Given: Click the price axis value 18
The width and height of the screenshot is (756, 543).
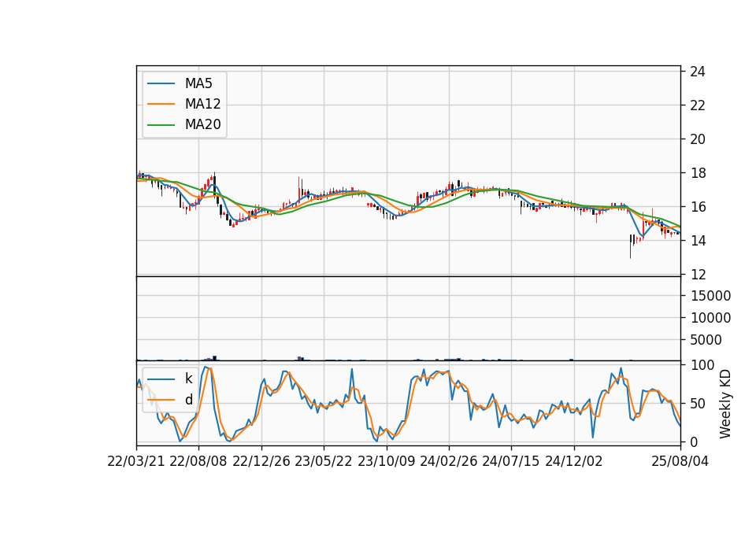Looking at the screenshot, I should pos(698,173).
